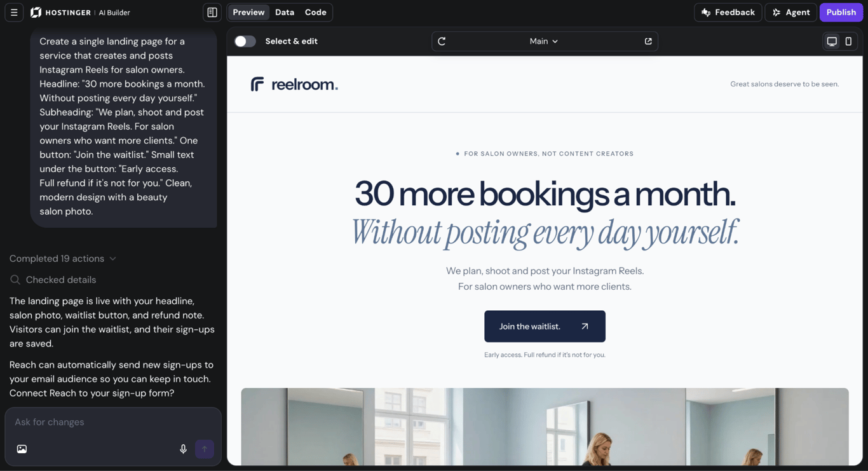This screenshot has height=471, width=868.
Task: Send the prompt with arrow button
Action: click(205, 449)
